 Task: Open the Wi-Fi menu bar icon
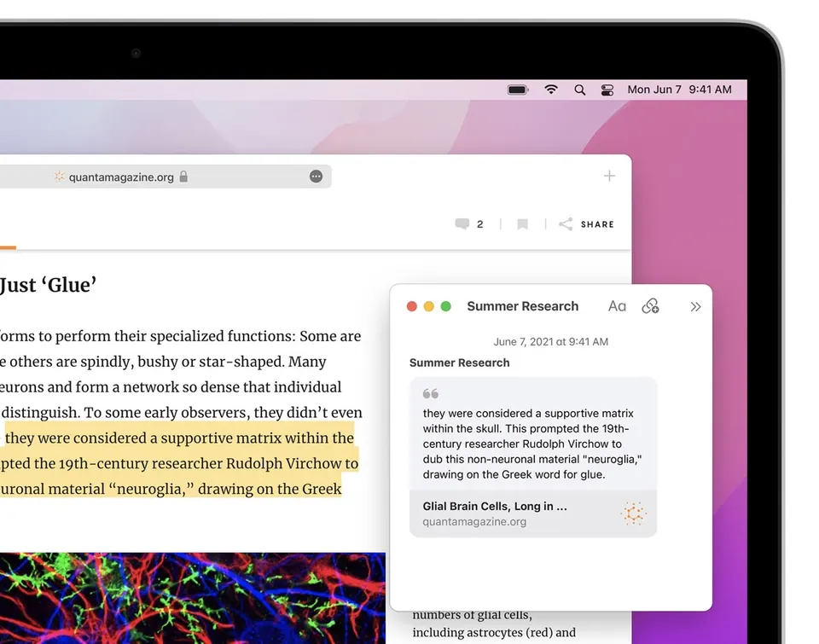550,90
